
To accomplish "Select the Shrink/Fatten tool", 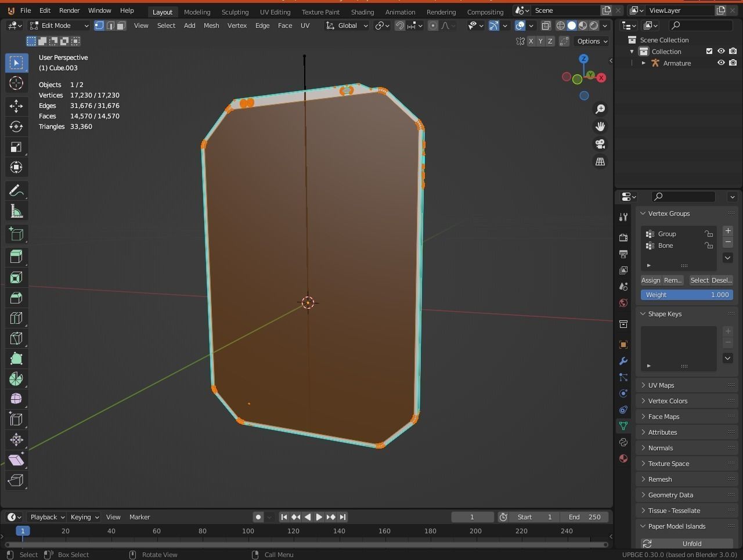I will [16, 440].
